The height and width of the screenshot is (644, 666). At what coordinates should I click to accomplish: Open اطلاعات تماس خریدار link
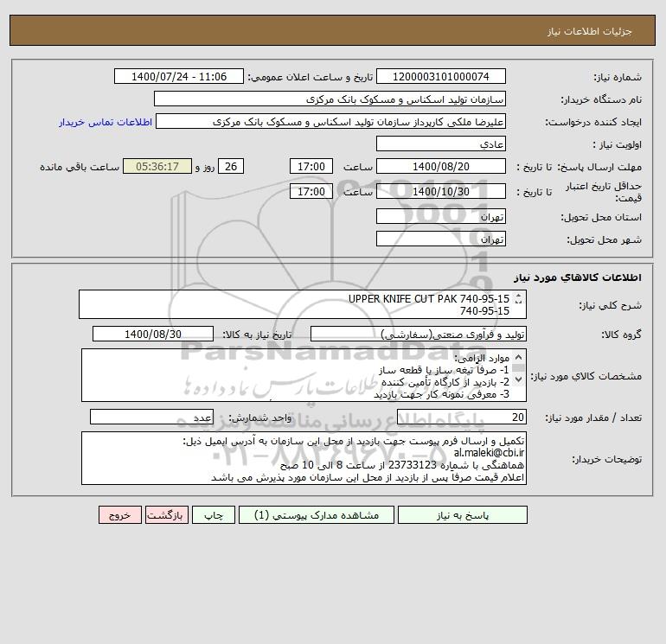pyautogui.click(x=106, y=122)
